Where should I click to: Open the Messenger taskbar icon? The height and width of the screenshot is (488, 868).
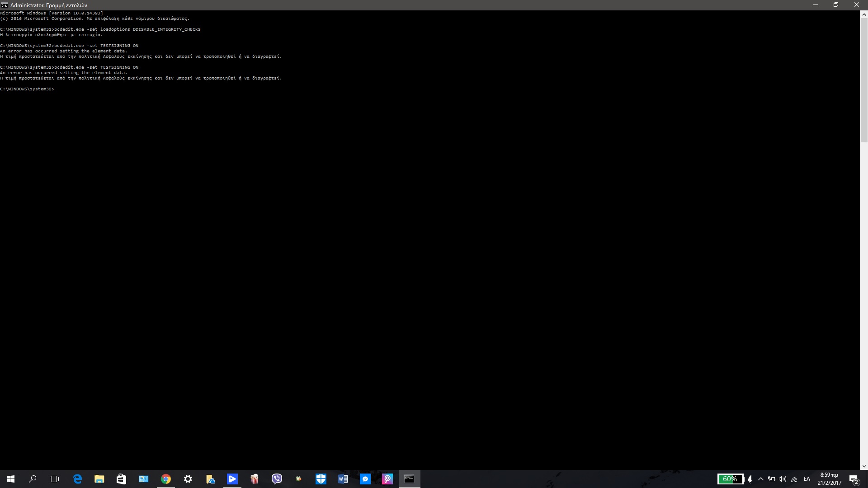click(365, 479)
